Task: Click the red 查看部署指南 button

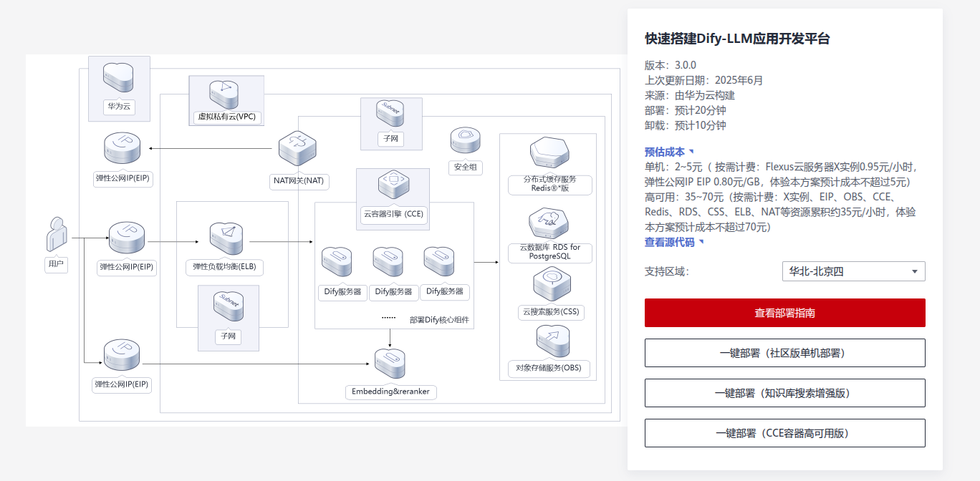Action: 784,313
